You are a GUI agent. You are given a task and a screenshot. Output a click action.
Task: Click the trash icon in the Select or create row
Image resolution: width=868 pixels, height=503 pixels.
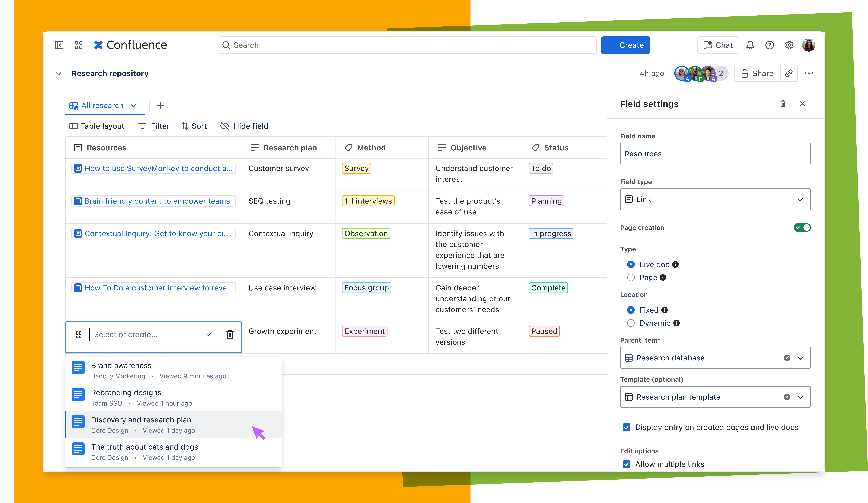click(230, 334)
